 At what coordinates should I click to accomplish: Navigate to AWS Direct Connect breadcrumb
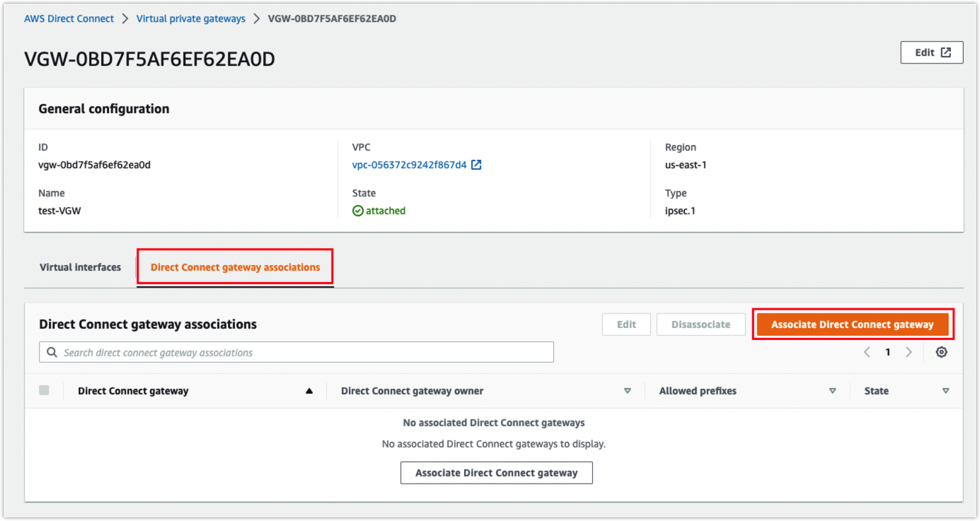click(69, 19)
